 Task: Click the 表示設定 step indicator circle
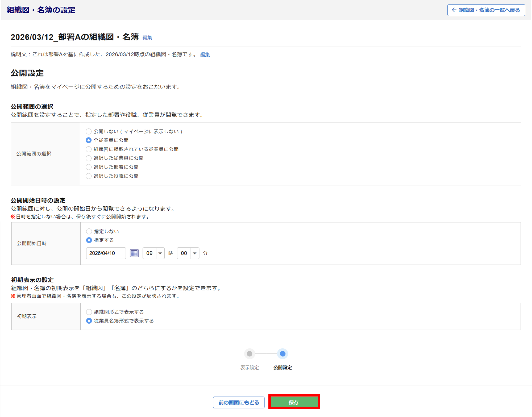249,354
